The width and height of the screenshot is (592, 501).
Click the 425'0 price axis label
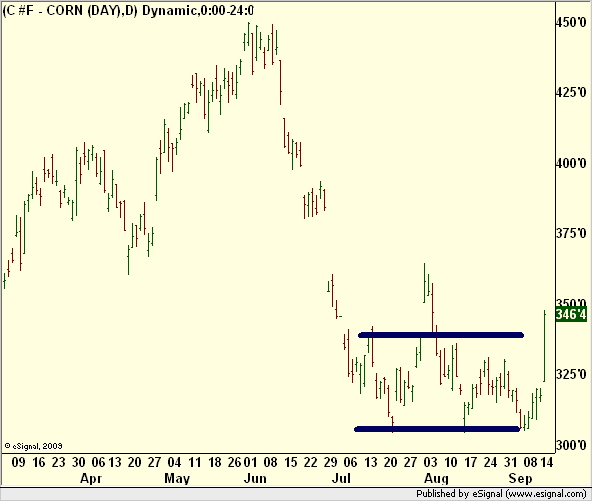point(571,92)
